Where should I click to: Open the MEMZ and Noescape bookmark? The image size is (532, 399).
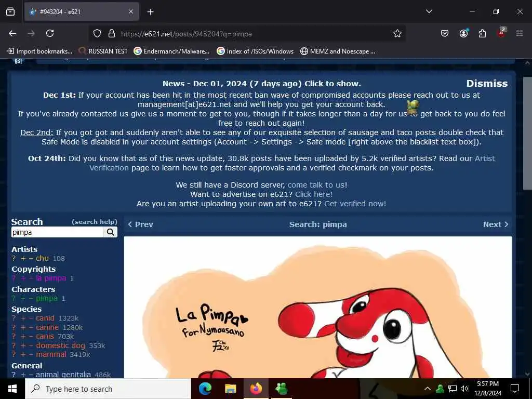[338, 51]
